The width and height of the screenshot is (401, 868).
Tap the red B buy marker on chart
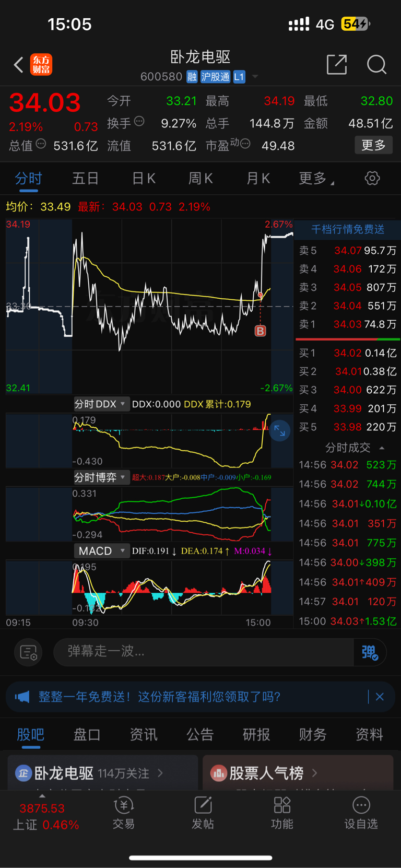click(260, 331)
